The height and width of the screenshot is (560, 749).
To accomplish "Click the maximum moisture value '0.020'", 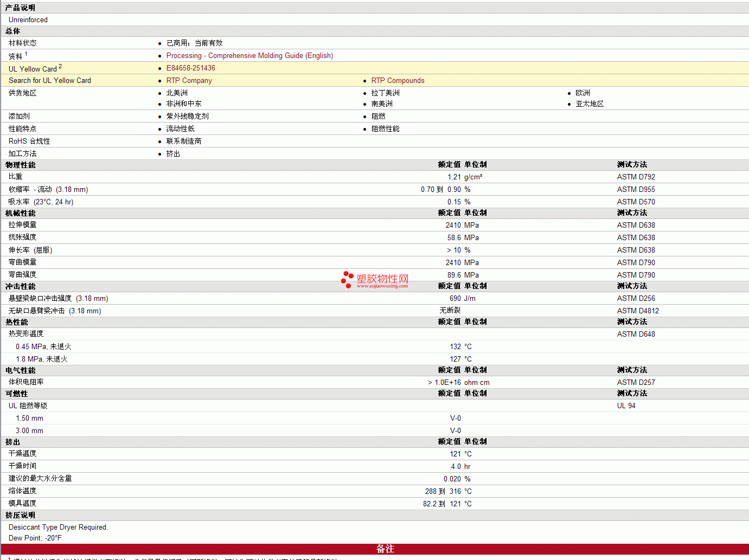I will (x=452, y=479).
